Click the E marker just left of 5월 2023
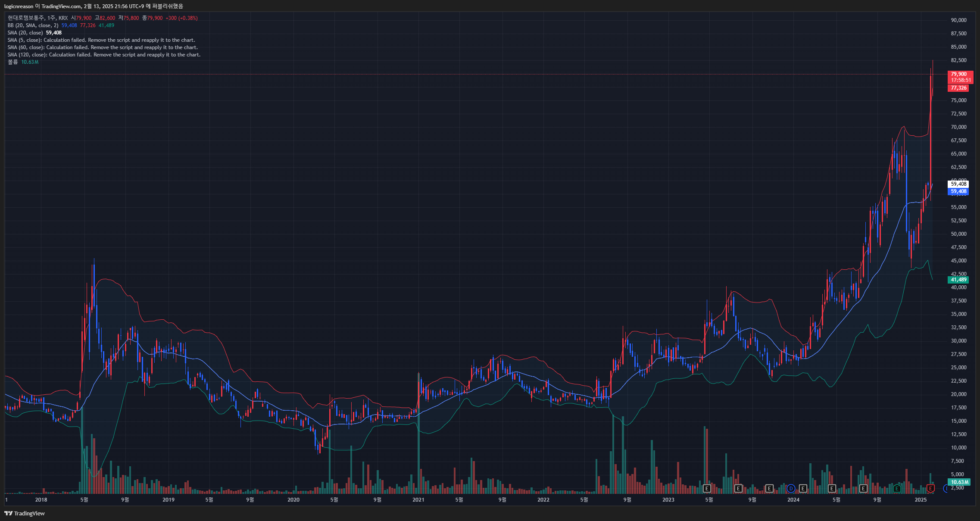 pyautogui.click(x=707, y=488)
